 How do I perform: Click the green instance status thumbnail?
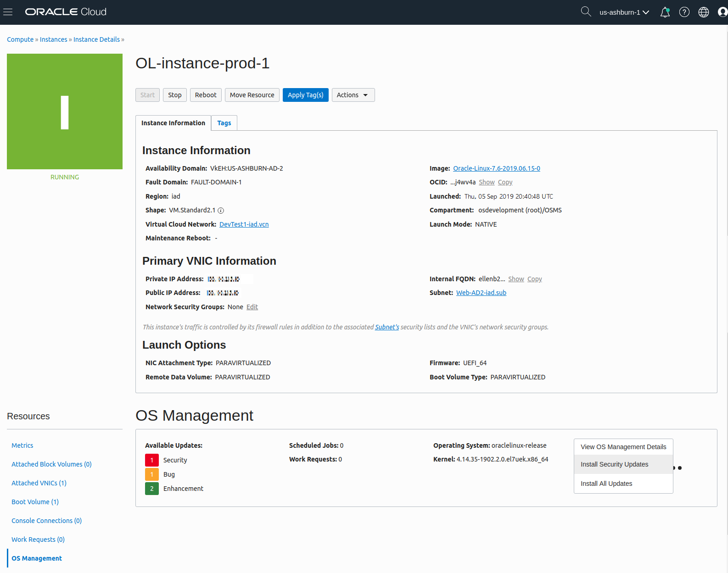click(x=65, y=111)
